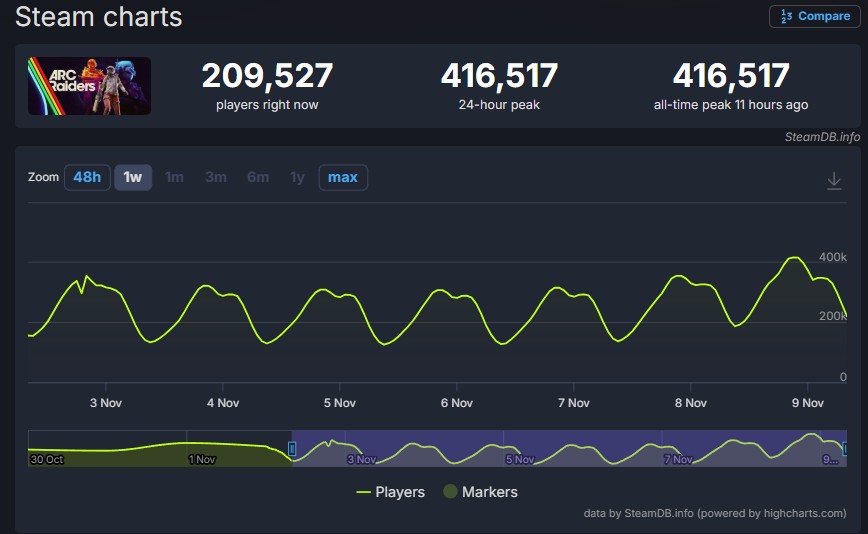Viewport: 868px width, 534px height.
Task: Click the 7 Nov navigator label
Action: tap(678, 459)
